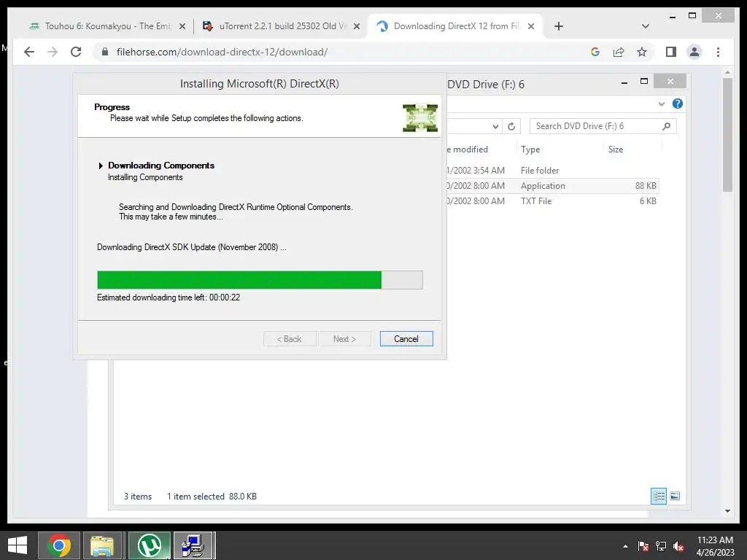Screen dimensions: 747x560
Task: Click the address bar URL
Action: click(x=222, y=52)
